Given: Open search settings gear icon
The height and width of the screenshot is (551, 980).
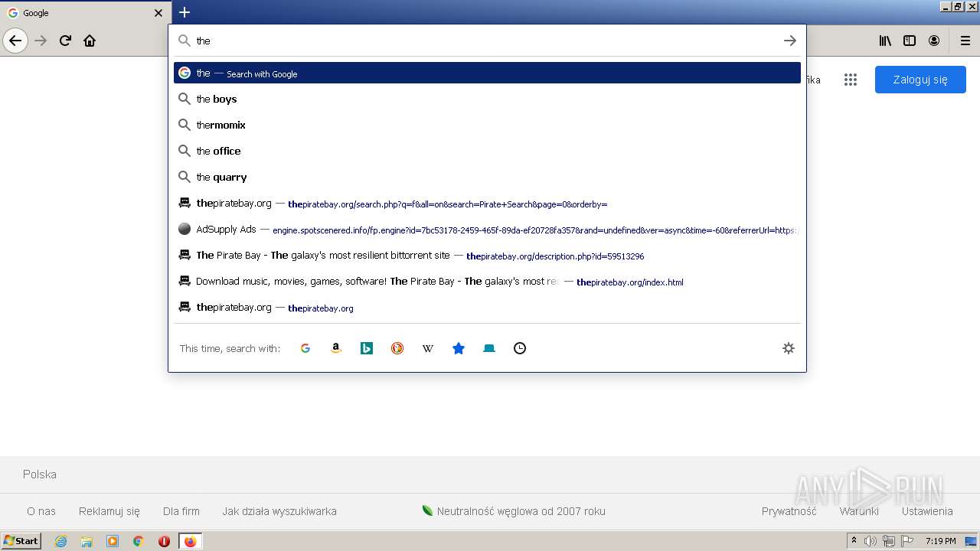Looking at the screenshot, I should (789, 348).
